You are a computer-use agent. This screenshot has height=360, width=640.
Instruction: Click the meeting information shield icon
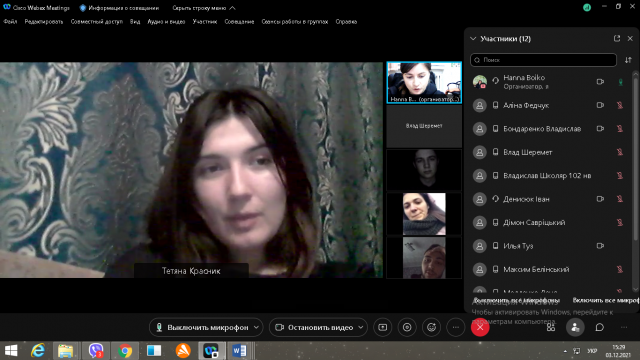(83, 8)
